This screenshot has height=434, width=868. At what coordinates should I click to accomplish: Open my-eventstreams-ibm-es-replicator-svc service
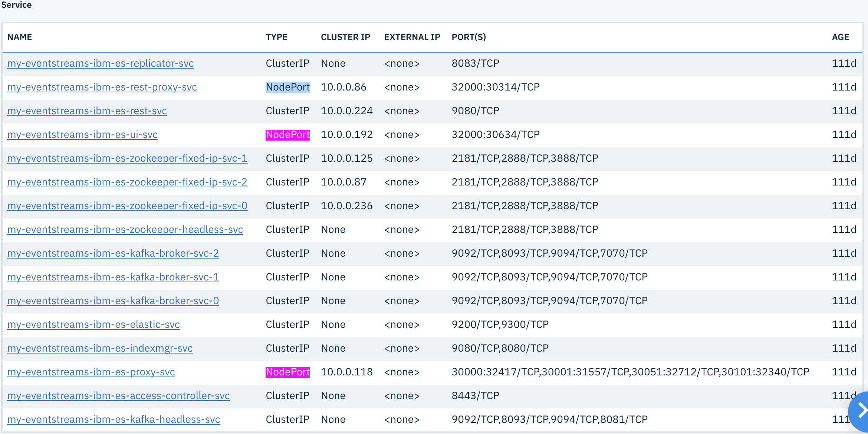[101, 63]
